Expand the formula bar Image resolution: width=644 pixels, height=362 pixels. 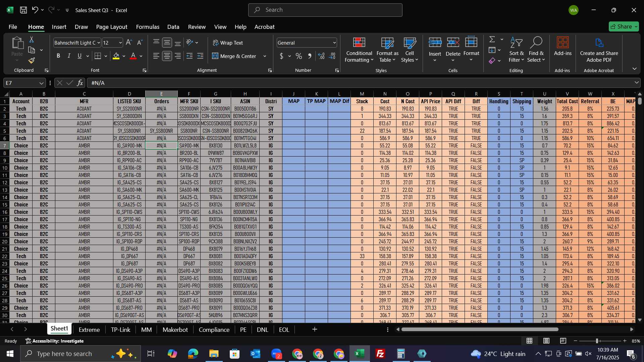coord(637,83)
